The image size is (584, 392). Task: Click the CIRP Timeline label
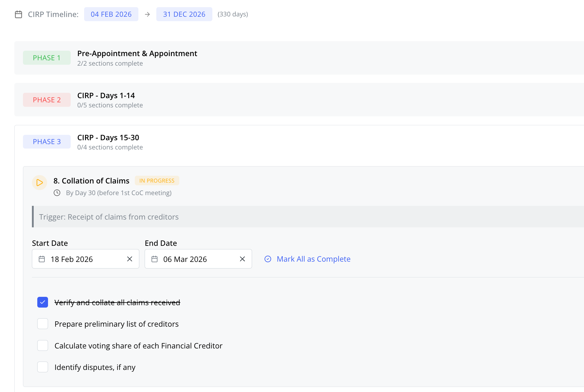tap(53, 14)
